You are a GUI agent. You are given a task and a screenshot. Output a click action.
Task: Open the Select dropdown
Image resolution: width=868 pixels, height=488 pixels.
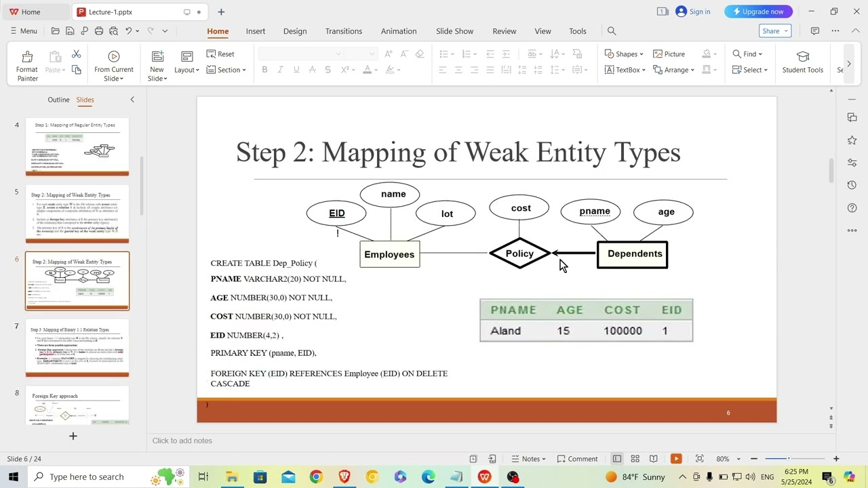750,70
